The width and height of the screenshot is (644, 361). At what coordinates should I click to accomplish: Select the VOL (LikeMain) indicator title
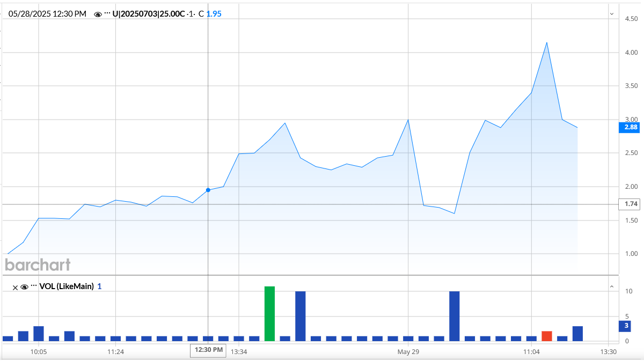(67, 287)
